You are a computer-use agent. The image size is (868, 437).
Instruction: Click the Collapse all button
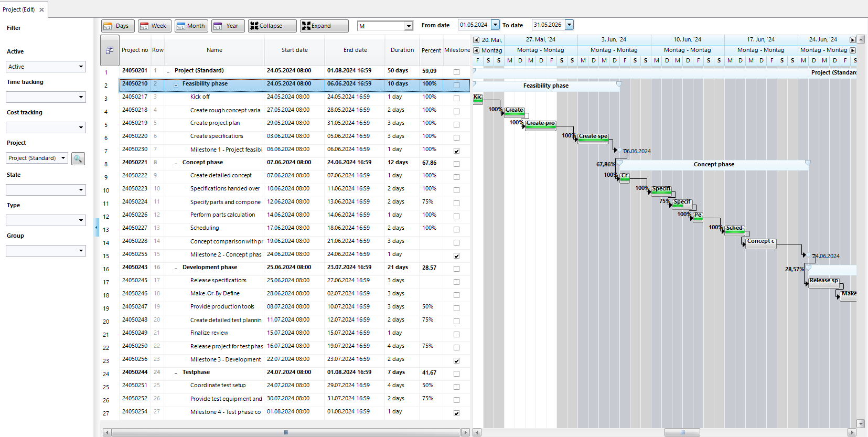coord(272,26)
